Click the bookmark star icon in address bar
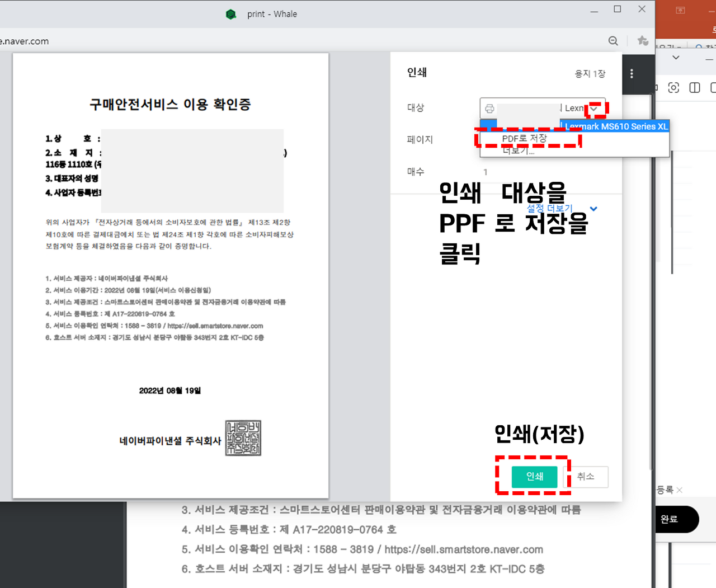716x588 pixels. pos(643,41)
